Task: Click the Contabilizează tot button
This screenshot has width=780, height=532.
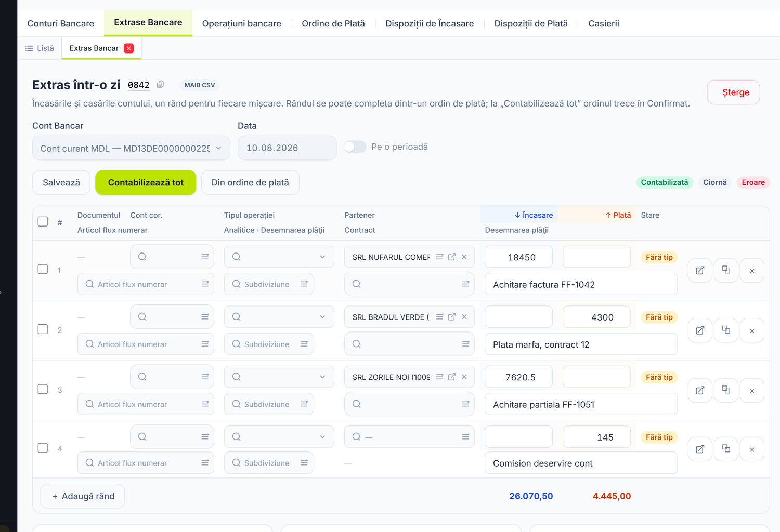Action: (x=146, y=182)
